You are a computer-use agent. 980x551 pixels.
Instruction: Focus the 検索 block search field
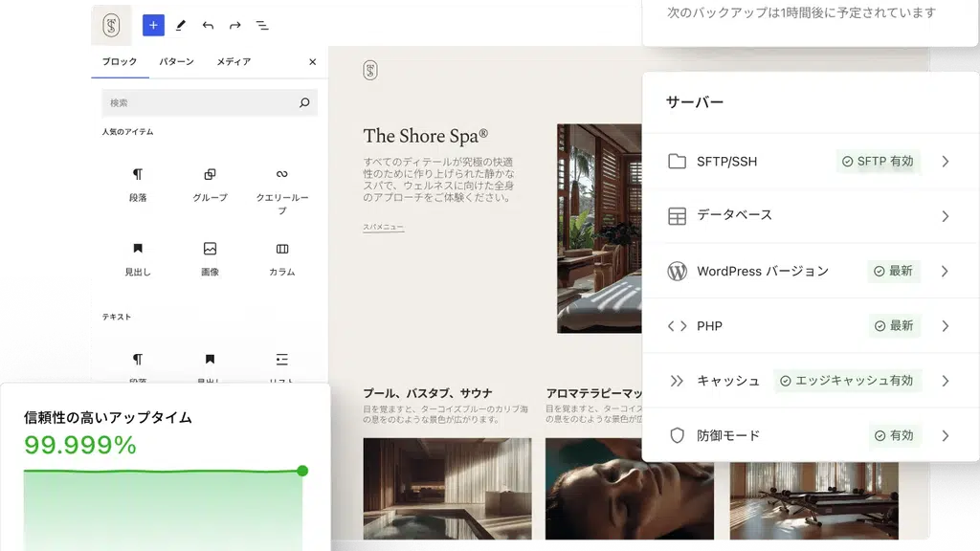(210, 102)
